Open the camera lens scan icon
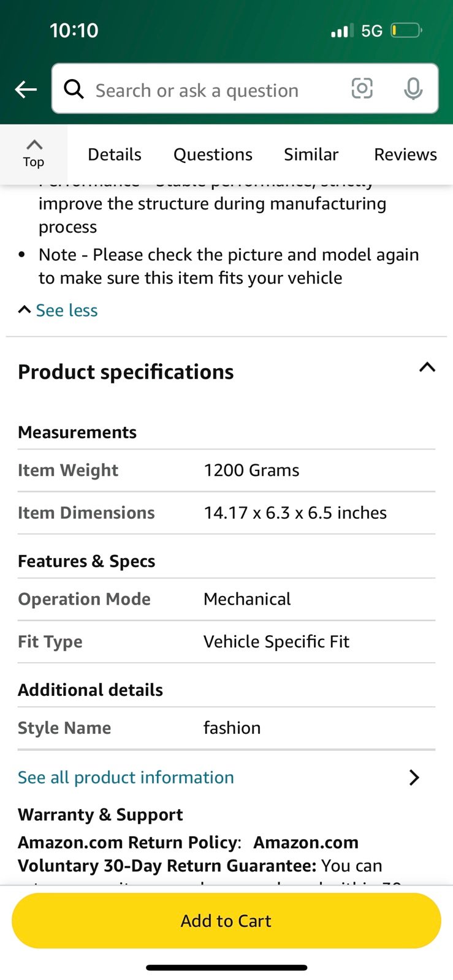Viewport: 453px width, 980px height. point(362,89)
